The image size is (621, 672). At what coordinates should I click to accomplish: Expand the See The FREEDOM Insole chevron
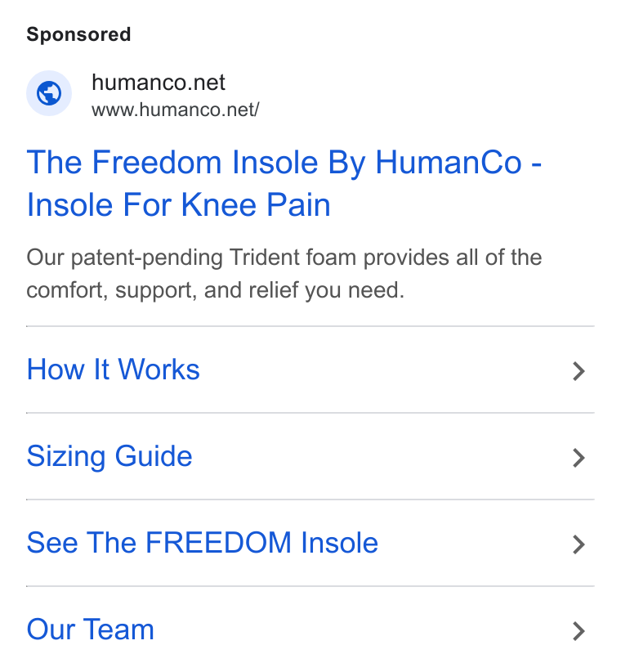(579, 544)
